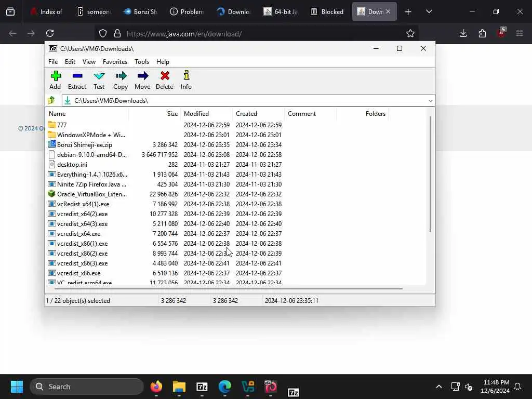Viewport: 532px width, 399px height.
Task: Show hidden system tray icons
Action: [438, 387]
